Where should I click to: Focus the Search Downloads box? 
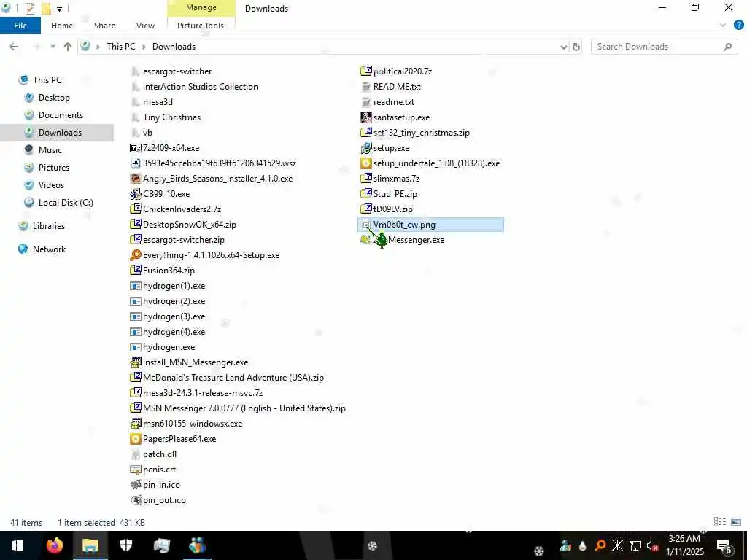664,47
